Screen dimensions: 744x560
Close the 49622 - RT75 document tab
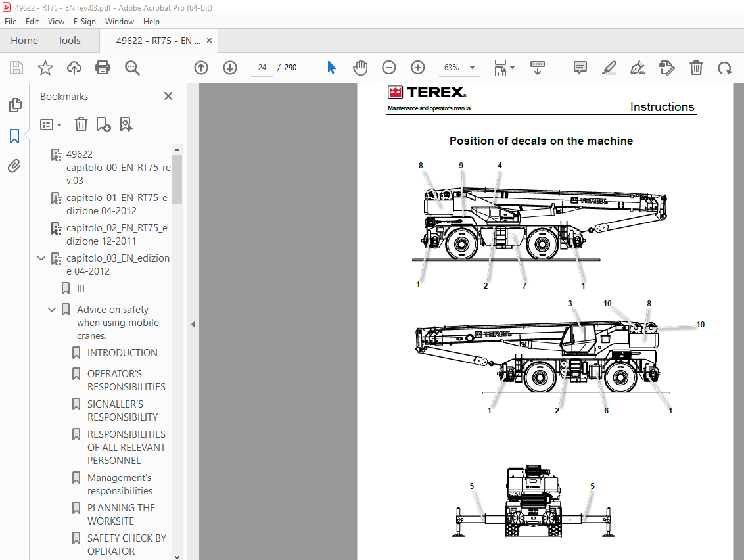coord(209,41)
